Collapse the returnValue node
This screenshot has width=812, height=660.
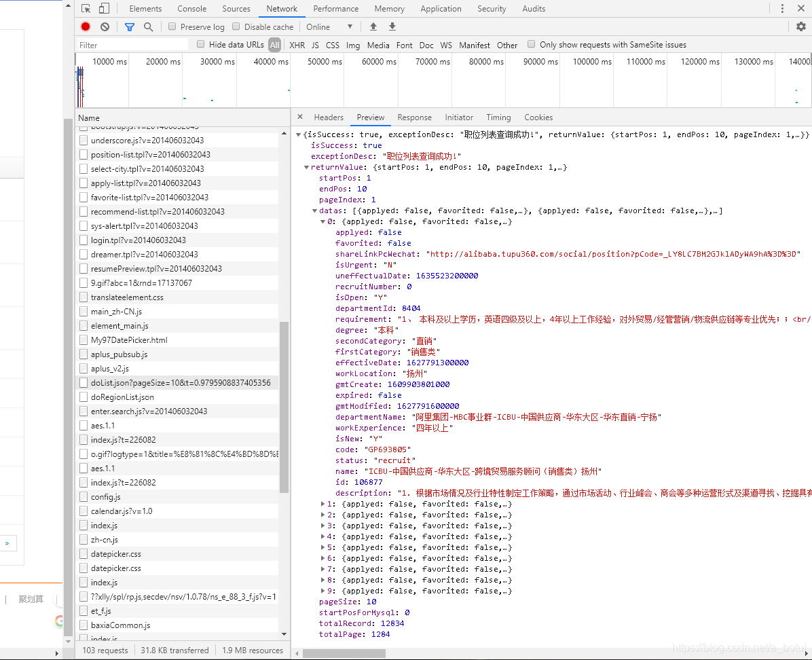307,167
